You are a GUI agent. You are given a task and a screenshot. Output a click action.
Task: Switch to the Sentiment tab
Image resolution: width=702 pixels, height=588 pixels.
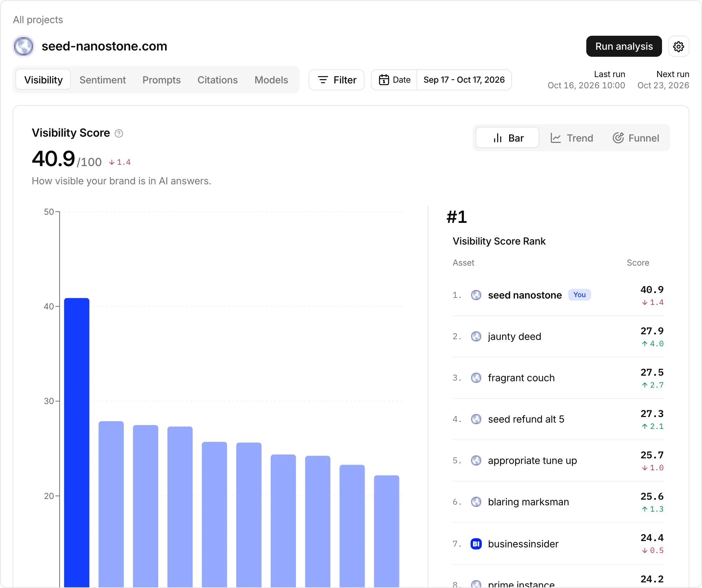click(x=102, y=80)
